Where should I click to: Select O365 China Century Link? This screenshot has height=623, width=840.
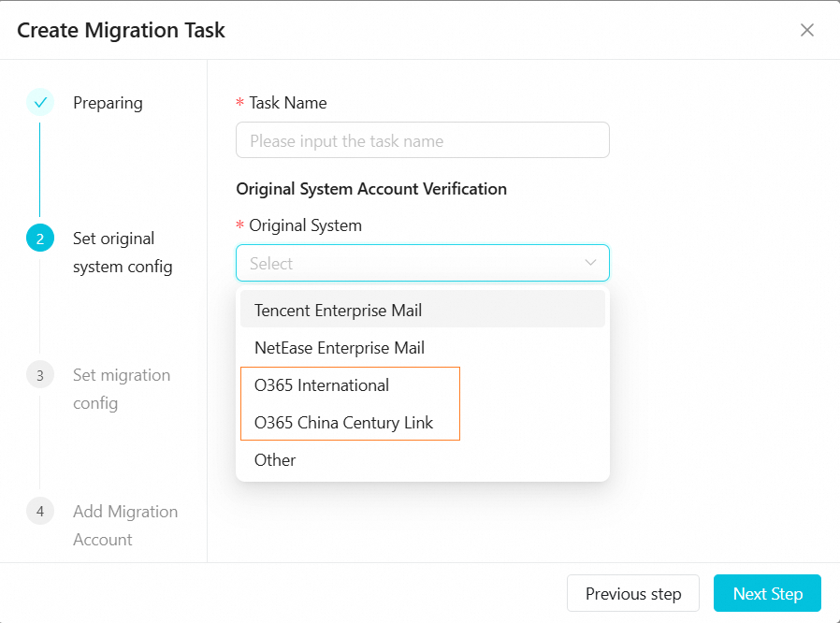pos(344,423)
